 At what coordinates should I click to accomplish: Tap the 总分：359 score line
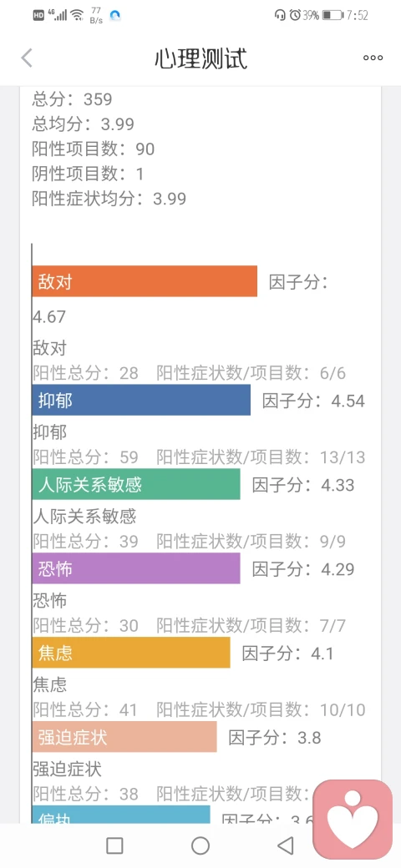(73, 99)
